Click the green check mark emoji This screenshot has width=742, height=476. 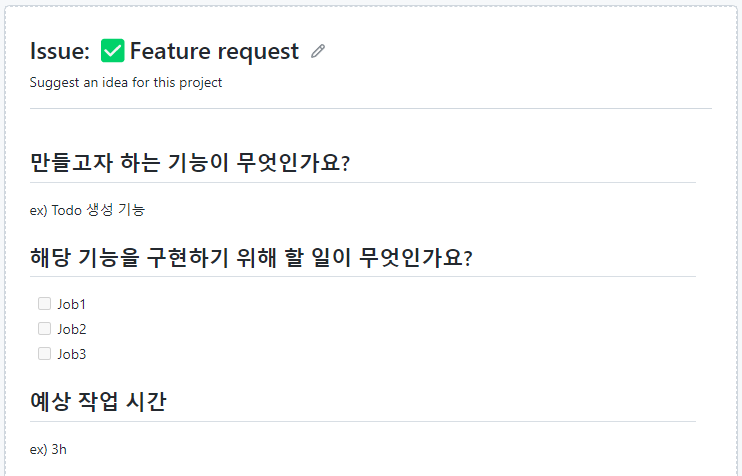(x=113, y=51)
